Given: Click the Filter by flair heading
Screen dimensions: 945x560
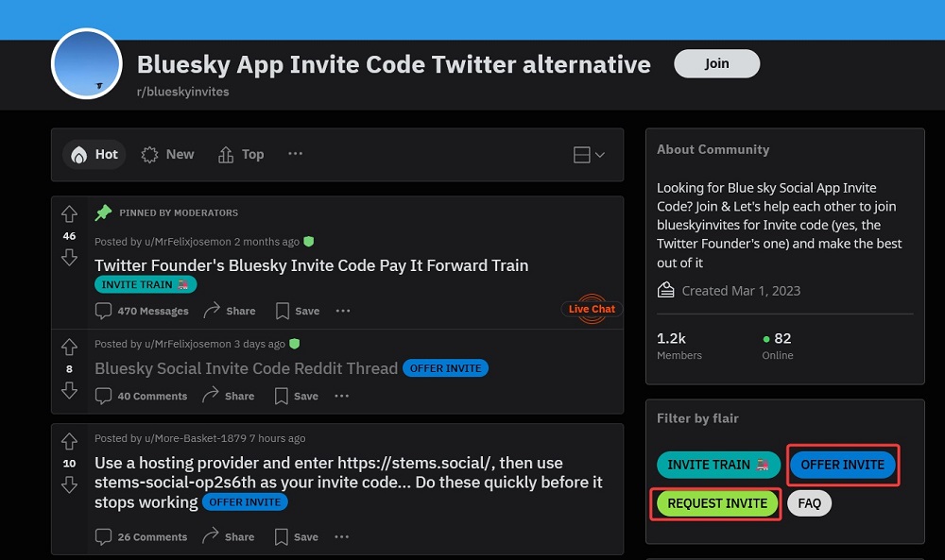Looking at the screenshot, I should 698,418.
